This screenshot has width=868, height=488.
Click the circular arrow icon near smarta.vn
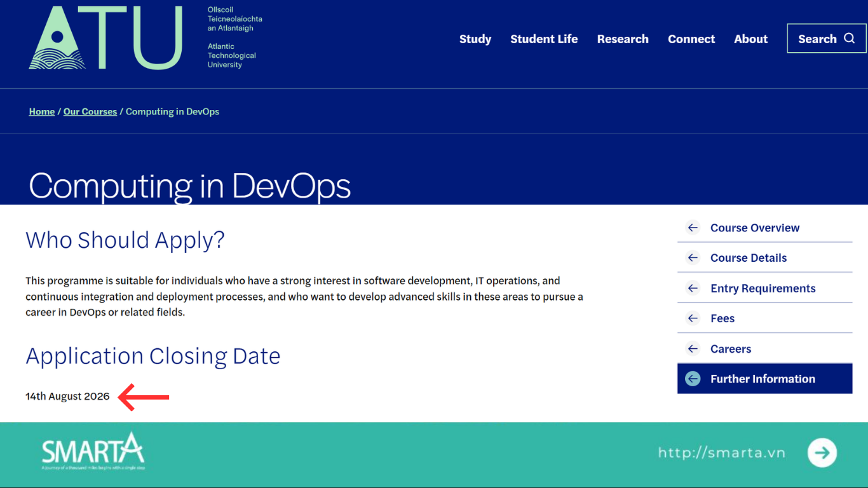(822, 452)
